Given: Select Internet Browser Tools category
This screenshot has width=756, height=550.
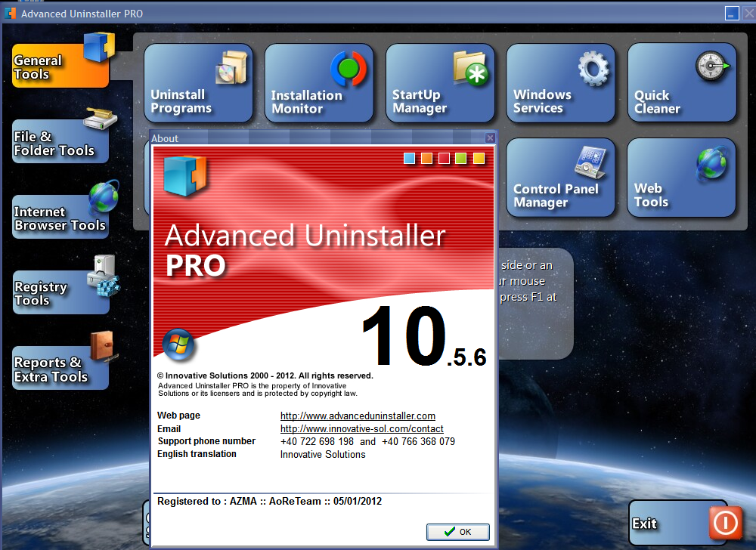Looking at the screenshot, I should [x=60, y=217].
